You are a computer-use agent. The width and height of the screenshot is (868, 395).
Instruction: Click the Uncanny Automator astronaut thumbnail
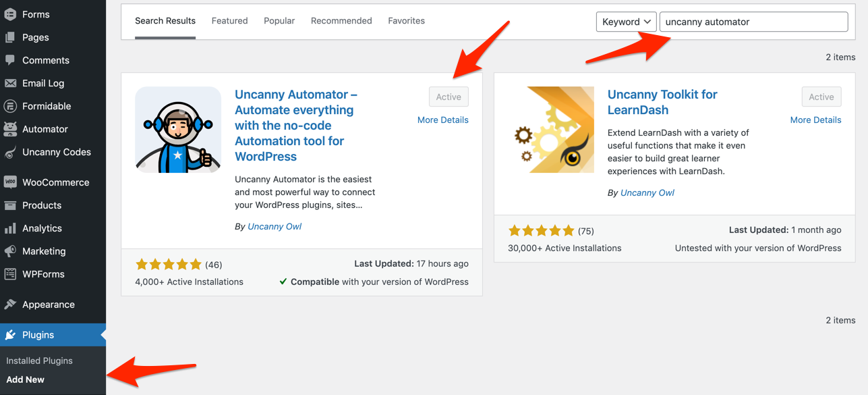coord(178,130)
